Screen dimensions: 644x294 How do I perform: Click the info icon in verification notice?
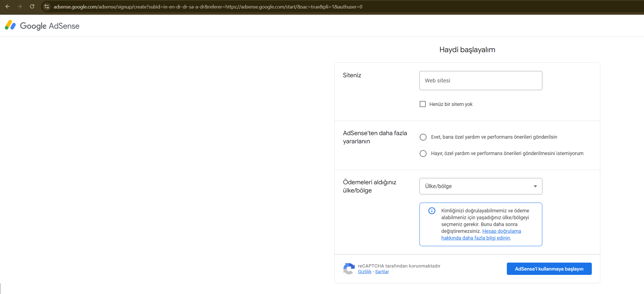click(432, 211)
